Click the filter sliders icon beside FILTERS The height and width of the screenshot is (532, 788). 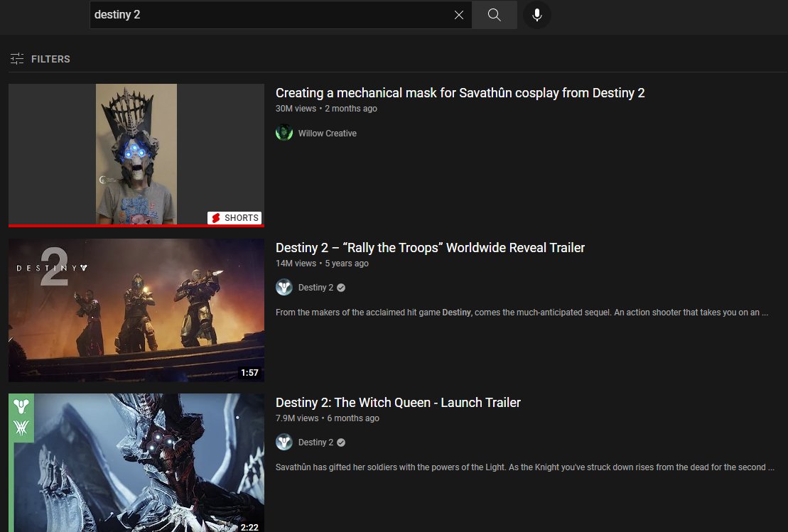(x=17, y=59)
